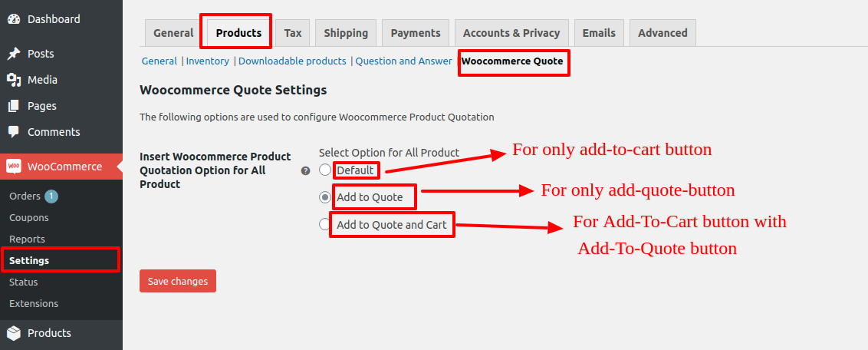868x350 pixels.
Task: Open the Tax settings tab
Action: coord(293,33)
